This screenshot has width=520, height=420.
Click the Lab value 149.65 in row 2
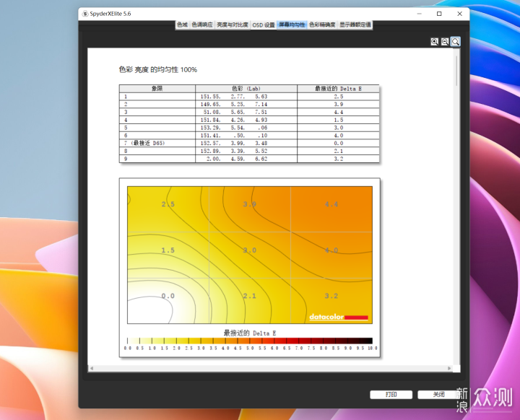(x=210, y=104)
